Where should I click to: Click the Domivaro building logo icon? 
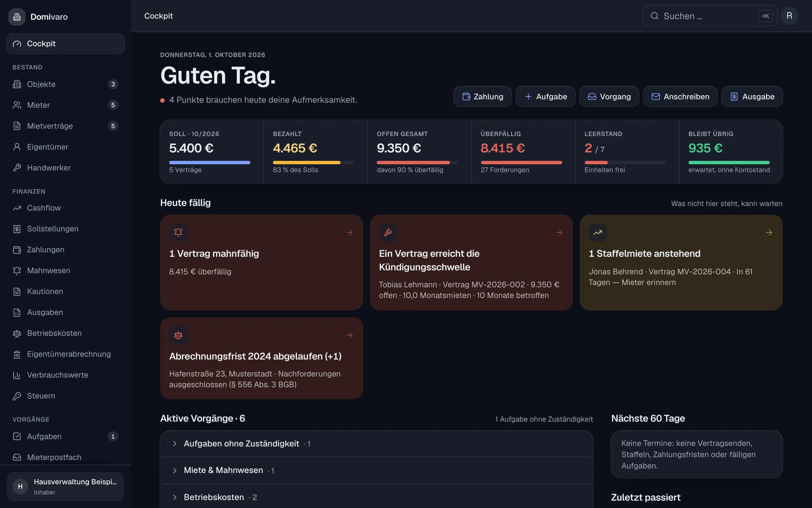coord(17,17)
